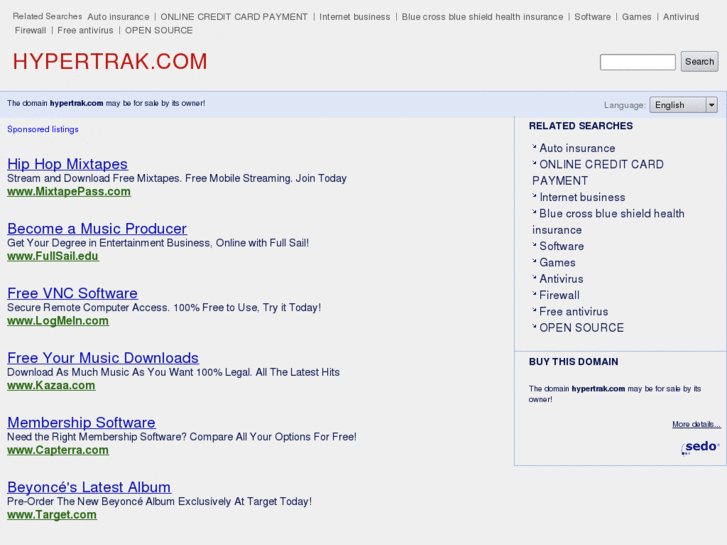Open the Become a Music Producer listing
The width and height of the screenshot is (727, 545).
tap(97, 228)
